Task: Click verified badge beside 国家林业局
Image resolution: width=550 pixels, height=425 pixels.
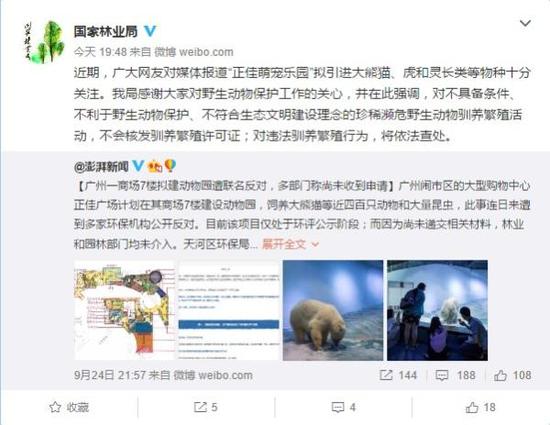Action: 150,31
